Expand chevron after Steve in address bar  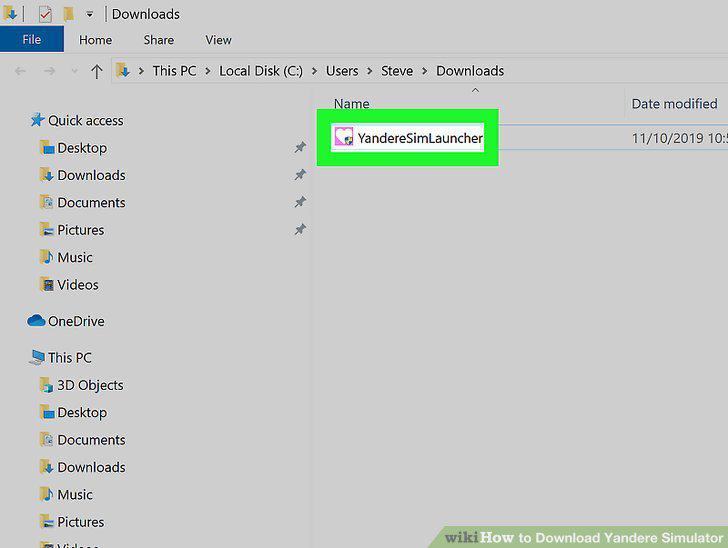pyautogui.click(x=424, y=71)
